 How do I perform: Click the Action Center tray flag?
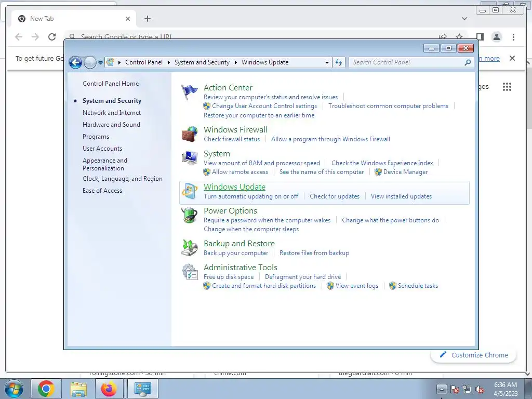tap(455, 389)
